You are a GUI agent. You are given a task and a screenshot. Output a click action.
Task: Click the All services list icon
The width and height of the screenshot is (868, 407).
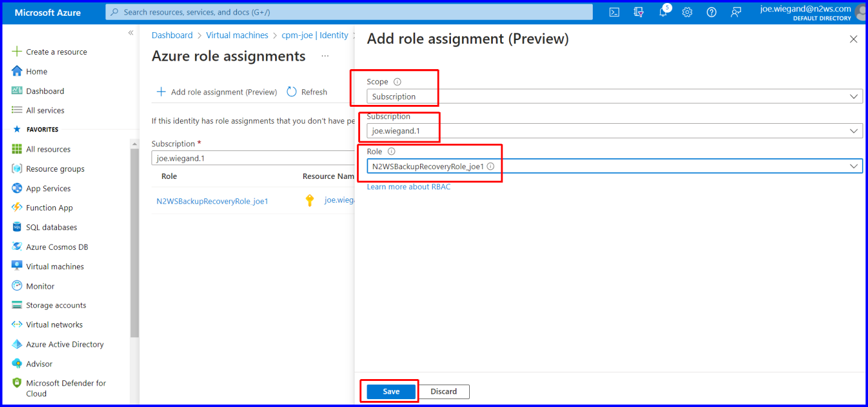[17, 110]
